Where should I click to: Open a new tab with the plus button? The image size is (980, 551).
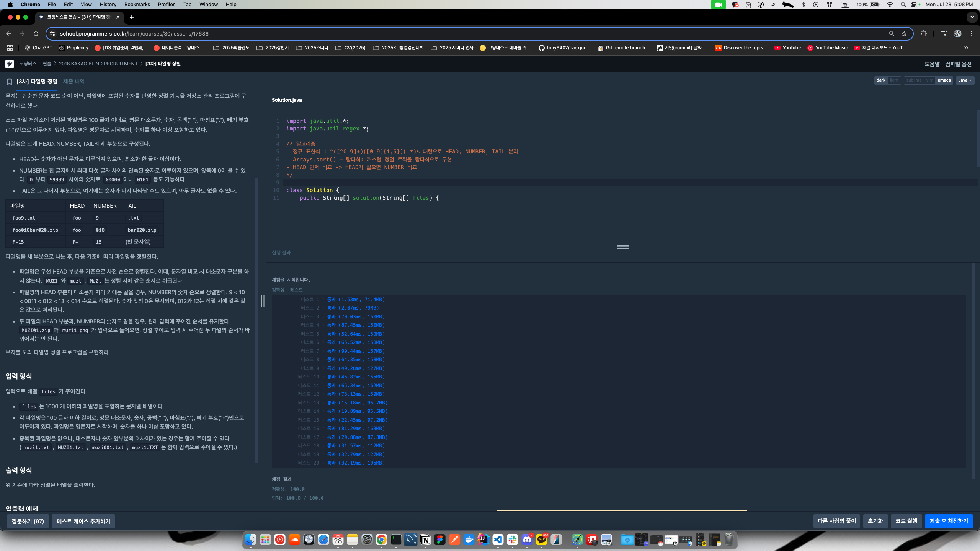pyautogui.click(x=132, y=17)
